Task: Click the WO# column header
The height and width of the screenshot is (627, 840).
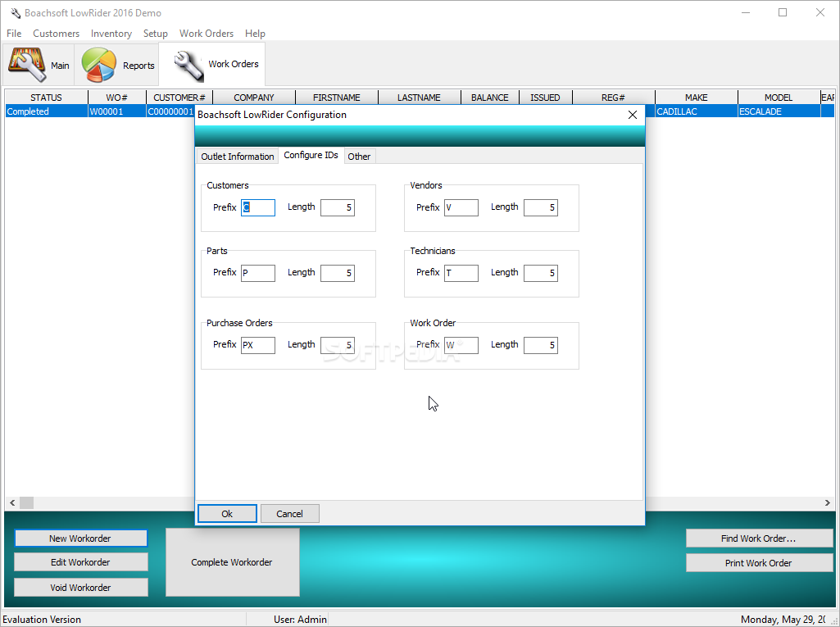Action: point(117,97)
